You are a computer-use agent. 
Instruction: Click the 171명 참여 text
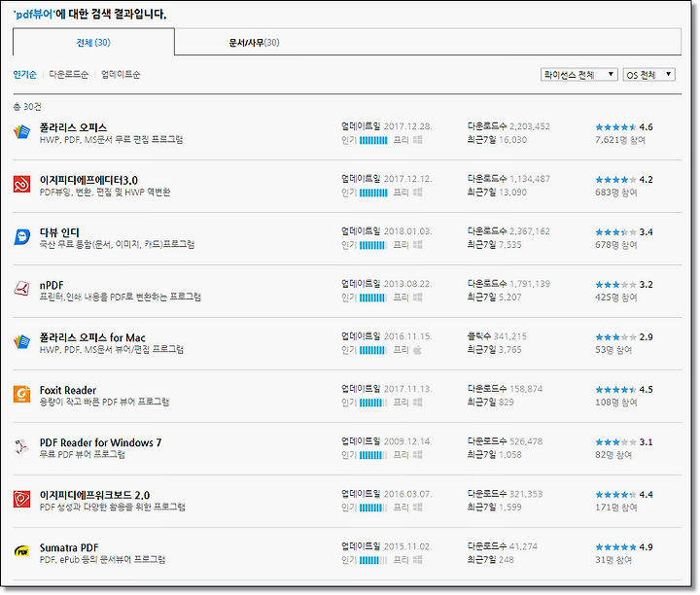615,507
